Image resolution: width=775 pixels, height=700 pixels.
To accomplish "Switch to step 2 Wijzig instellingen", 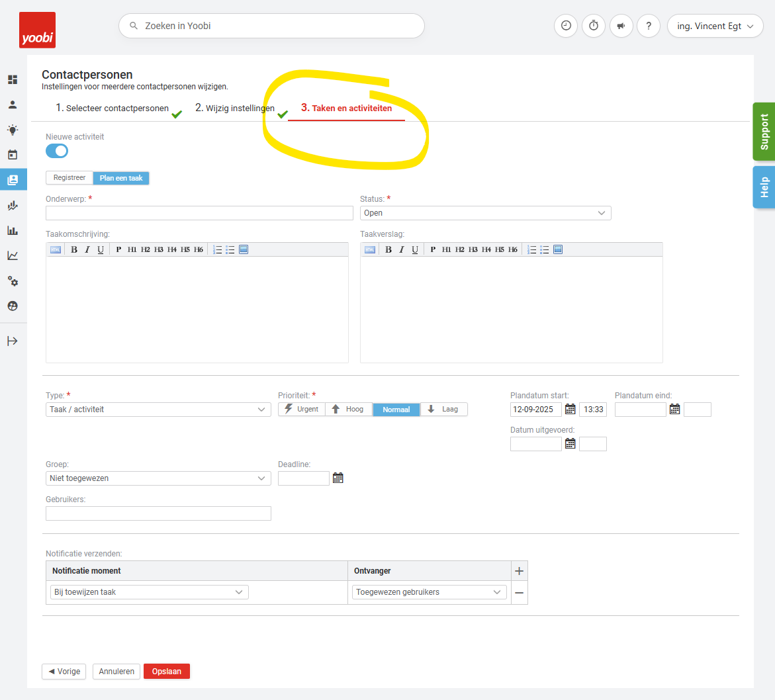I will pos(235,108).
